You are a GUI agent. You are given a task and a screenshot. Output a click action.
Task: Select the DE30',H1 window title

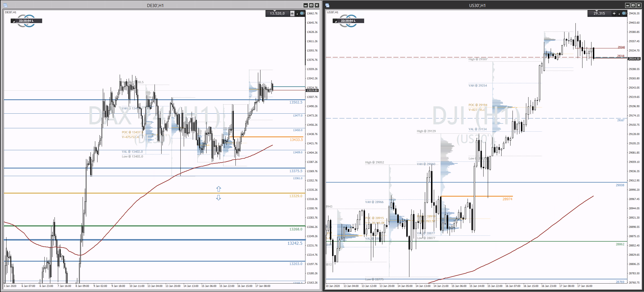coord(155,5)
